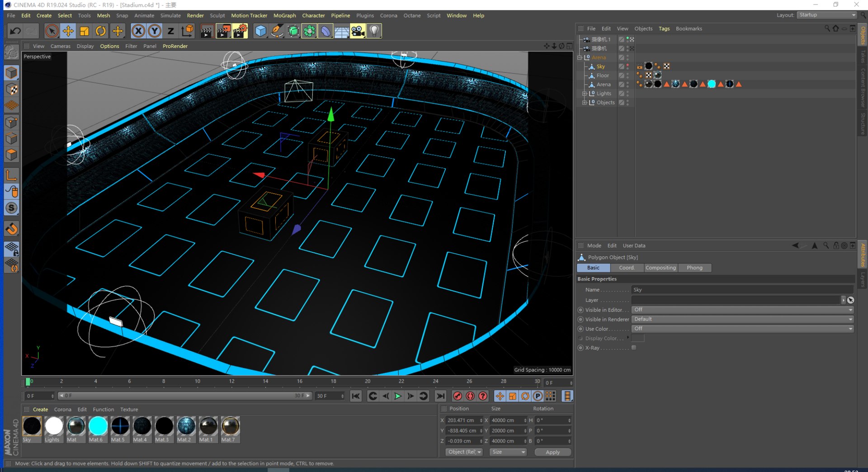Expand the Lights group in object tree
Screen dimensions: 868x472
pyautogui.click(x=584, y=94)
